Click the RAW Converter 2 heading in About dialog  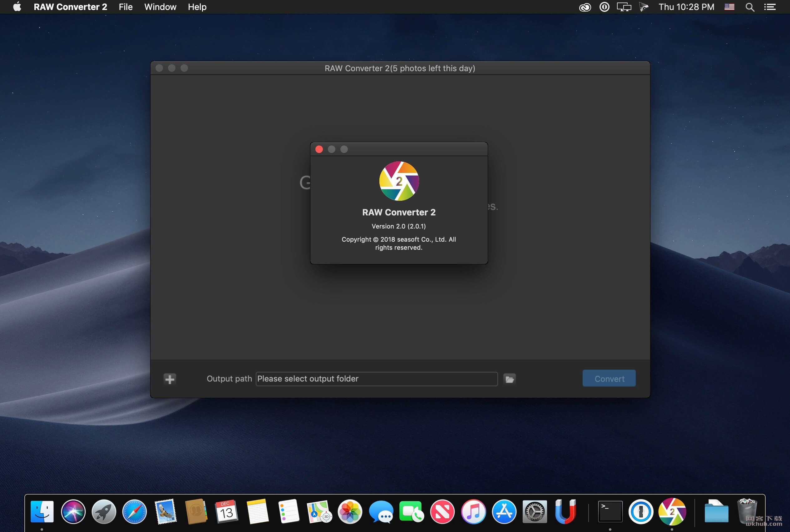[399, 212]
